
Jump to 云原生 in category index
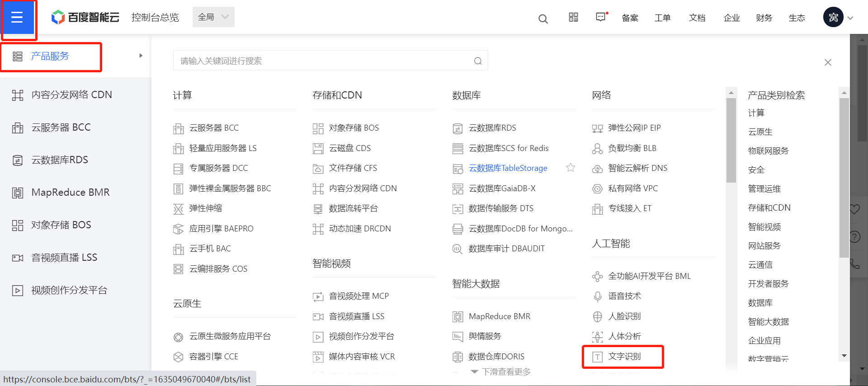tap(760, 132)
